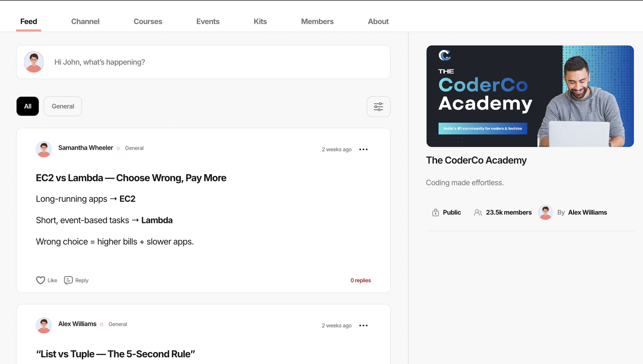
Task: Switch to the Courses tab
Action: coord(148,21)
